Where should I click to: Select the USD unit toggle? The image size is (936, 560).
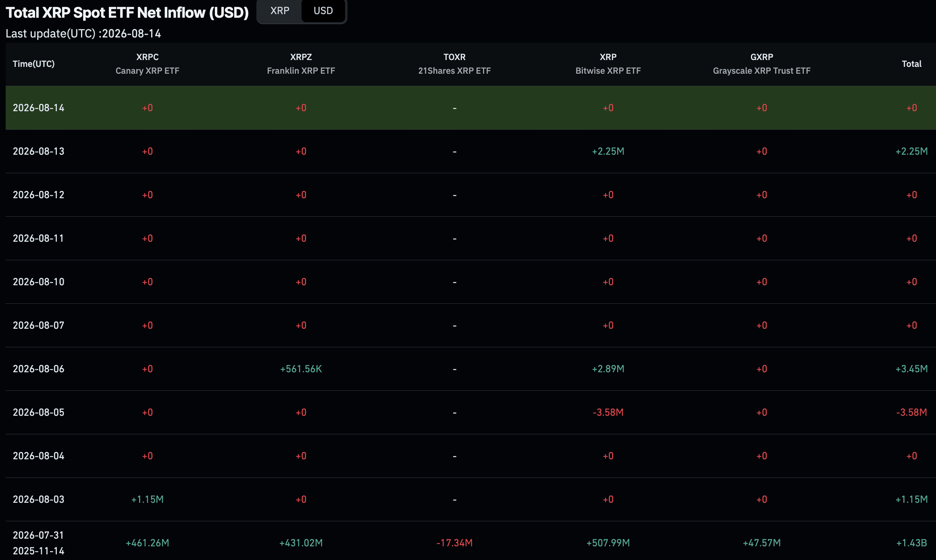click(x=323, y=11)
